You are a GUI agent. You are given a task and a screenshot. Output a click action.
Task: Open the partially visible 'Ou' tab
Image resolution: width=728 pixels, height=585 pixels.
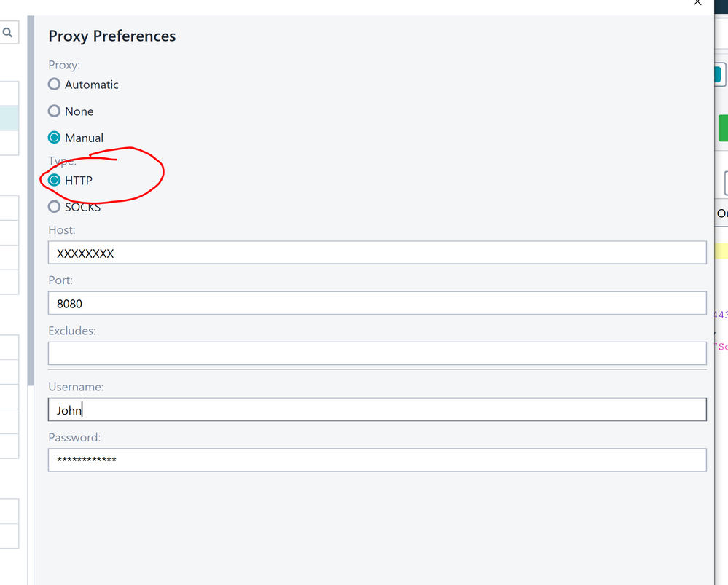pos(721,213)
